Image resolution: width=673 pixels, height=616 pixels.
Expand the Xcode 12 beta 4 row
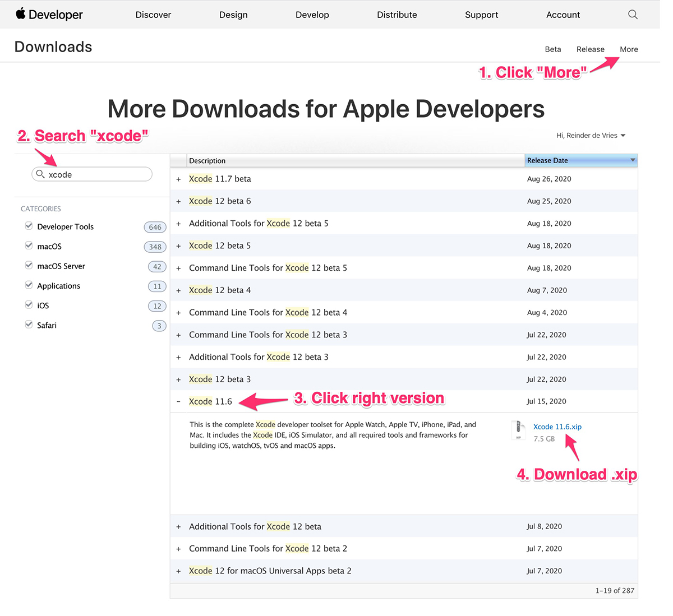click(178, 290)
